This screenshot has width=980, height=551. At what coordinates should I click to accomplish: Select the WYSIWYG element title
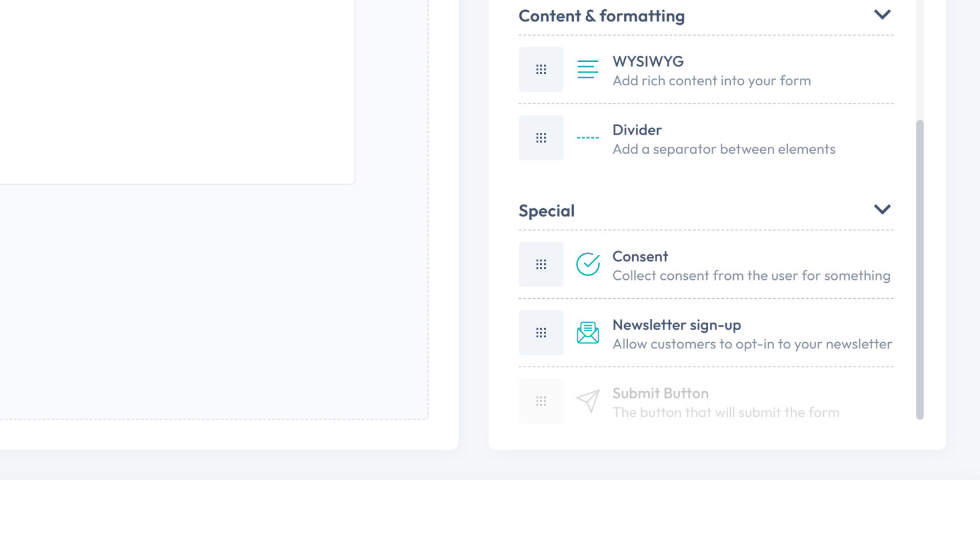pyautogui.click(x=648, y=62)
